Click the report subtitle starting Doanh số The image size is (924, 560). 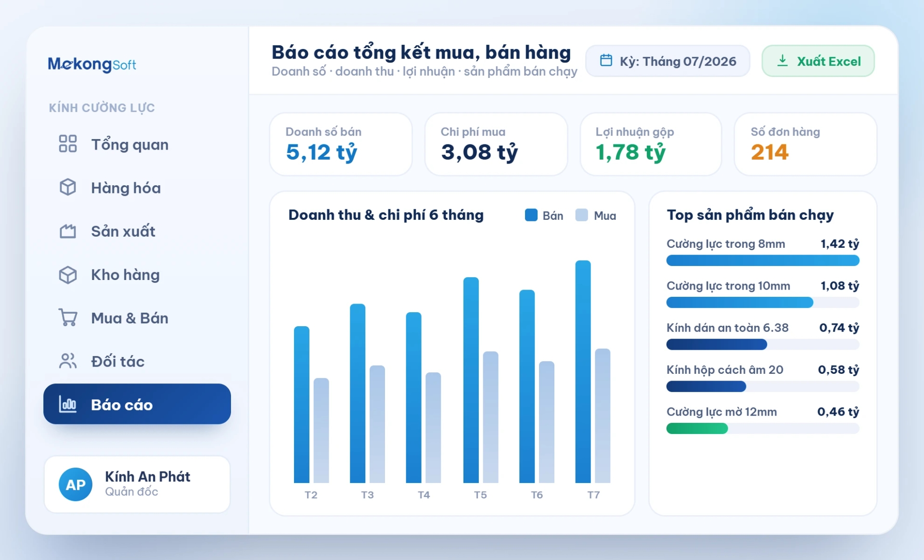[x=424, y=72]
